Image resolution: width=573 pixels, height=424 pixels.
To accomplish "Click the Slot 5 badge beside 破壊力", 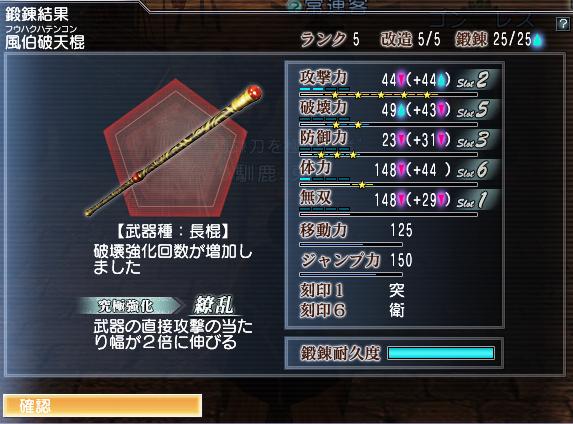I will coord(474,110).
